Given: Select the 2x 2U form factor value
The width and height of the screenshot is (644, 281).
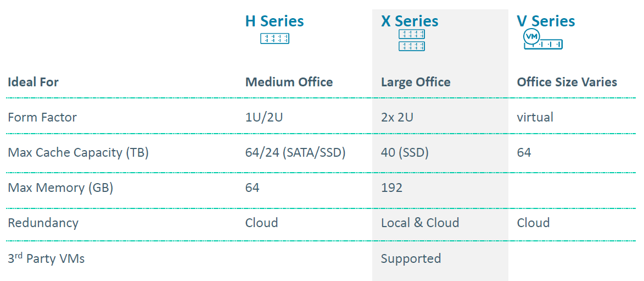Looking at the screenshot, I should tap(397, 117).
